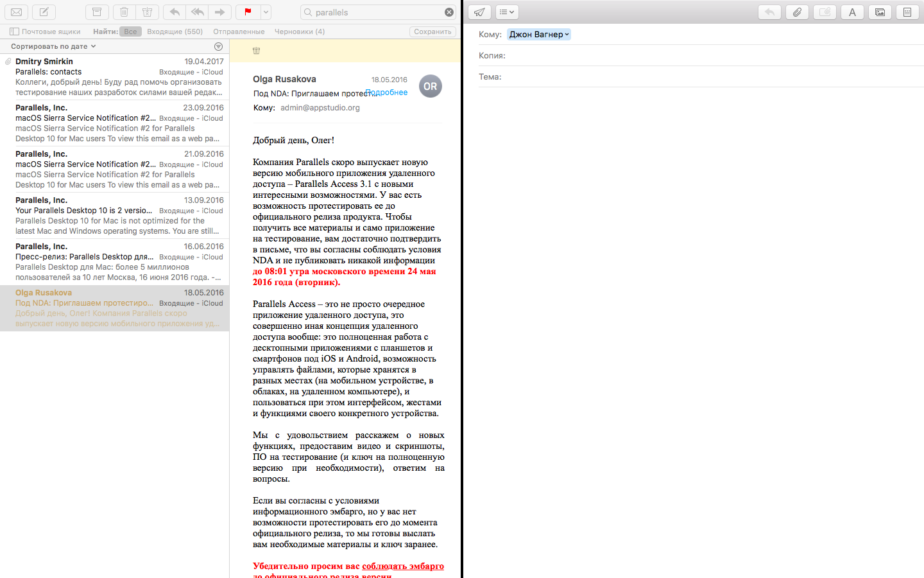Select the Отправленные mailbox tab
The width and height of the screenshot is (924, 578).
point(239,31)
